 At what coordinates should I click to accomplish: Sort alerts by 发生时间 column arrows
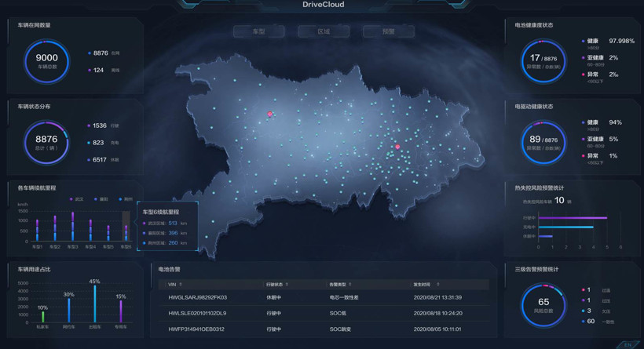tap(437, 284)
